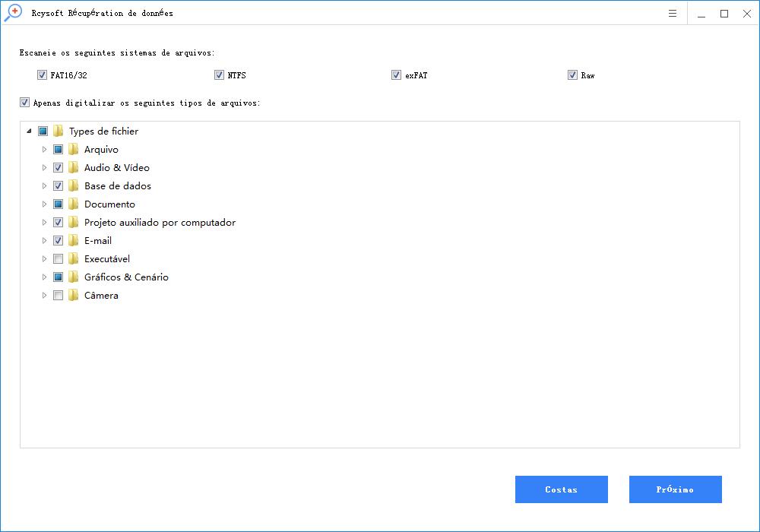This screenshot has height=532, width=760.
Task: Check the Executável checkbox
Action: point(59,258)
